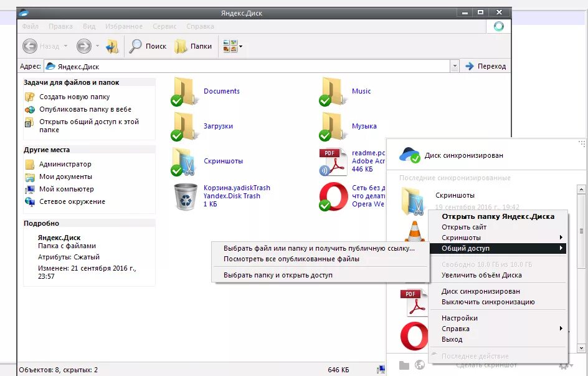Click the Back arrow toolbar icon
This screenshot has height=376, width=588.
pos(30,46)
